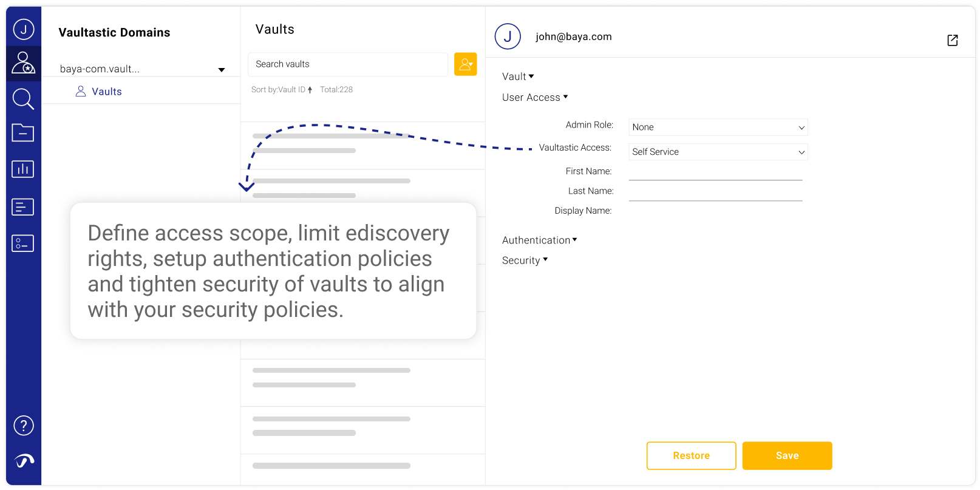Select the settings icon at sidebar bottom
This screenshot has width=980, height=490.
pyautogui.click(x=22, y=243)
